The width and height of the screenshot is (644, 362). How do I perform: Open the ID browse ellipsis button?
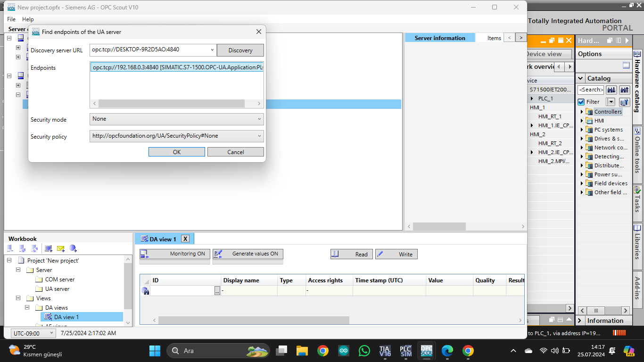click(x=217, y=291)
